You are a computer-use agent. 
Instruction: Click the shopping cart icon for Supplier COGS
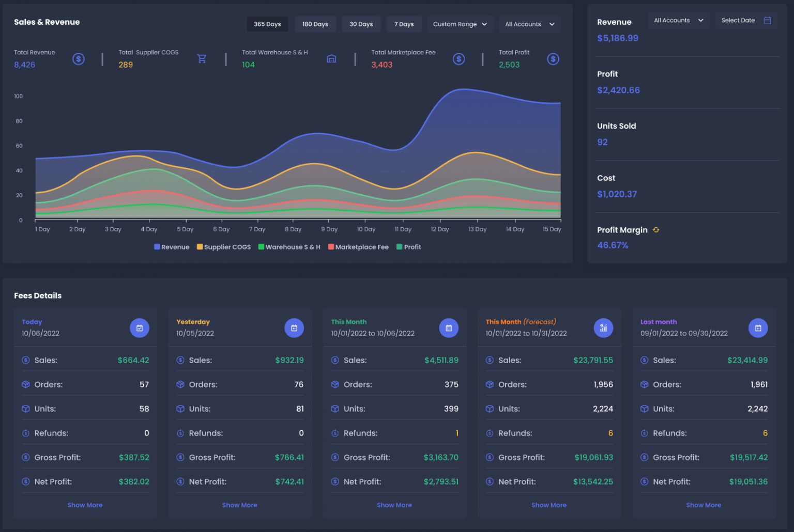coord(202,59)
